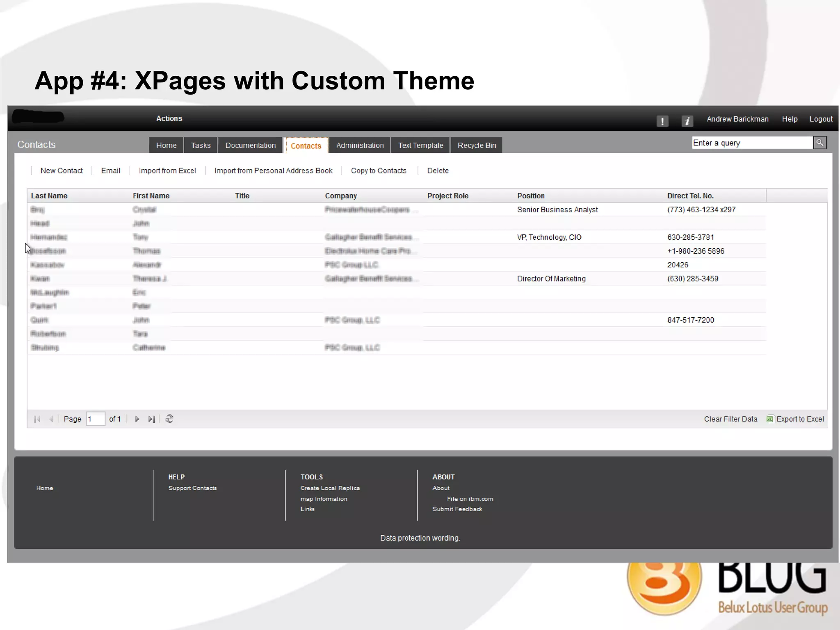The image size is (840, 630).
Task: Click phone number (630) 285-3459
Action: [693, 279]
